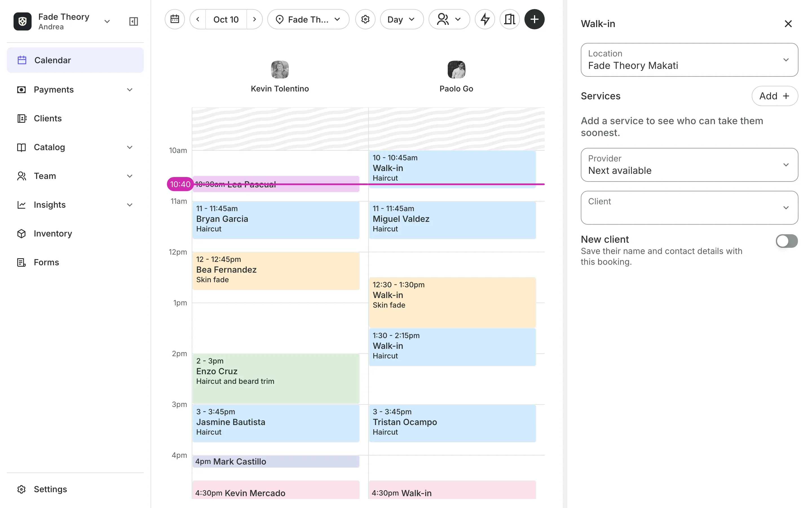Open Miguel Valdez 11am haircut appointment
This screenshot has height=508, width=812.
tap(452, 220)
